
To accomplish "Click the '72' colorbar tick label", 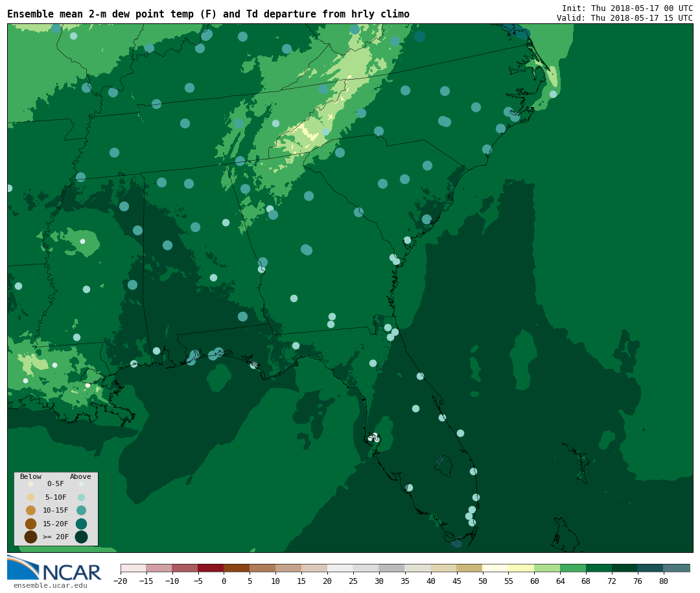I will click(x=612, y=581).
